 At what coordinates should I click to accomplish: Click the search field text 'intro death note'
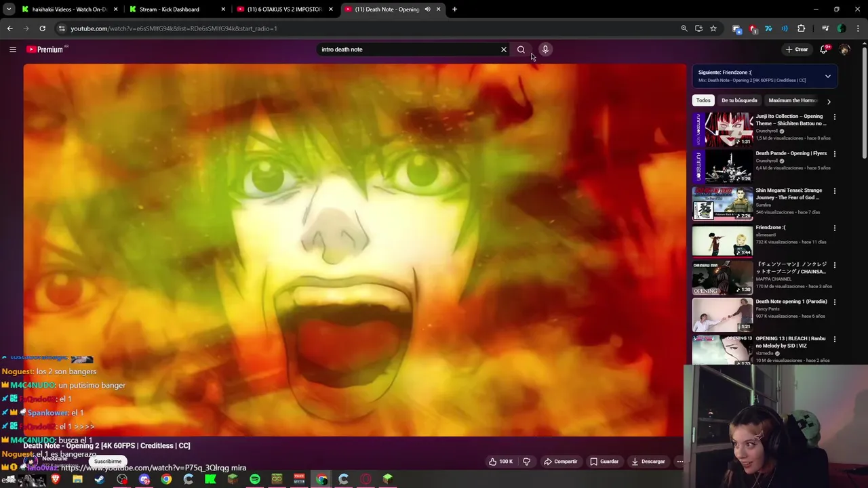pyautogui.click(x=342, y=49)
